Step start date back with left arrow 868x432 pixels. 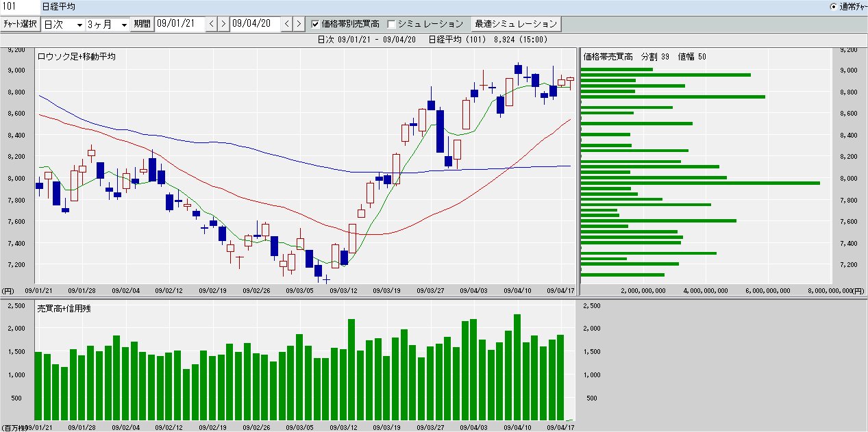pos(212,24)
